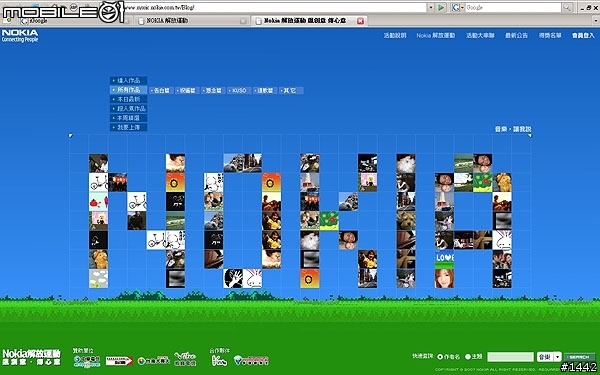Click the magnifier search icon in browser toolbar

567,7
